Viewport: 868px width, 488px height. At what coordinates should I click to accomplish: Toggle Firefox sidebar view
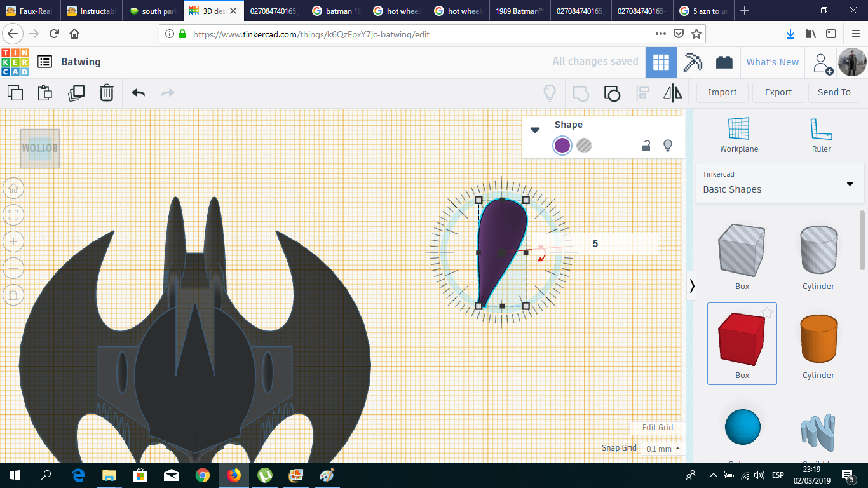click(831, 34)
